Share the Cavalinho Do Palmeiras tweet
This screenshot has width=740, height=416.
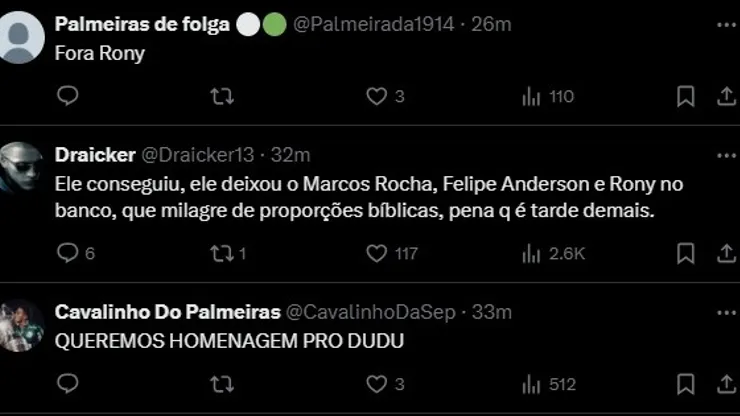point(727,384)
